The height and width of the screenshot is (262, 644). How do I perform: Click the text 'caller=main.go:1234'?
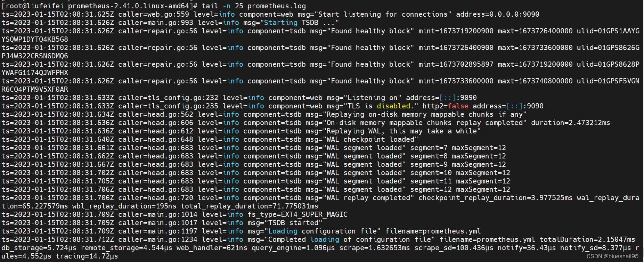[157, 239]
